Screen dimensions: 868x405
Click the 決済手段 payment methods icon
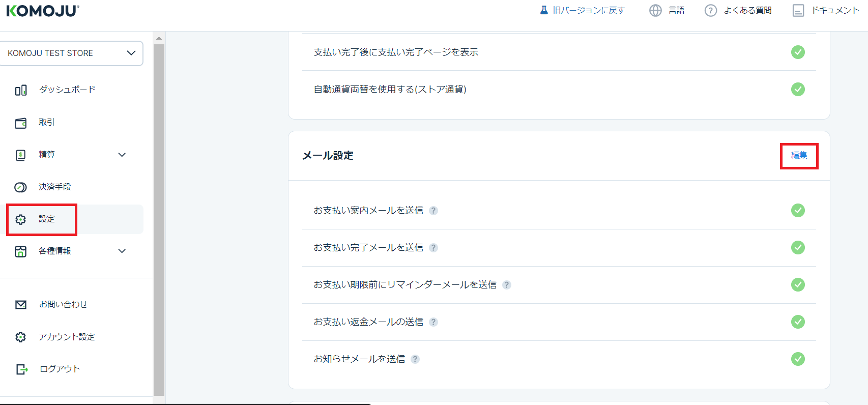21,187
